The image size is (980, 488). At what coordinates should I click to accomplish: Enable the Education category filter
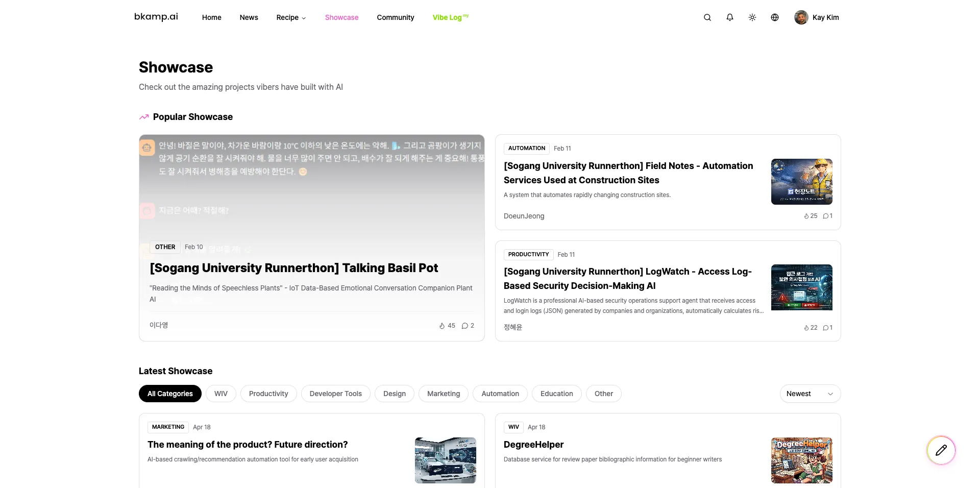pyautogui.click(x=556, y=394)
